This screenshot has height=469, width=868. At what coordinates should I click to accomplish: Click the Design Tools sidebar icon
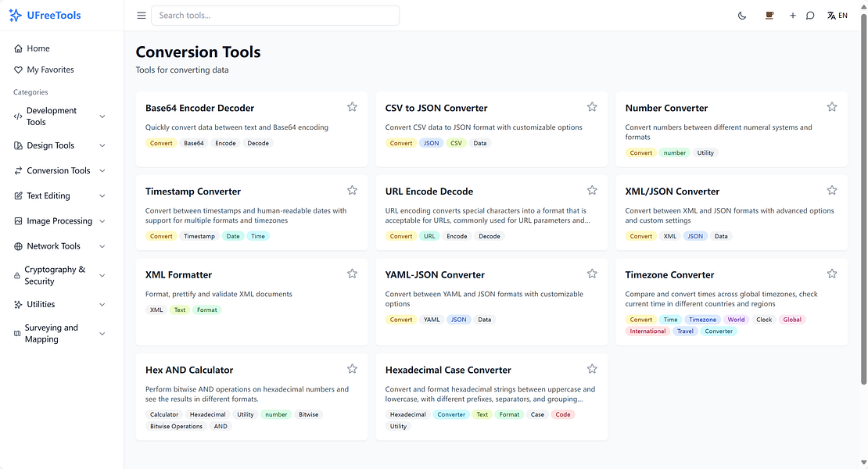(x=18, y=145)
